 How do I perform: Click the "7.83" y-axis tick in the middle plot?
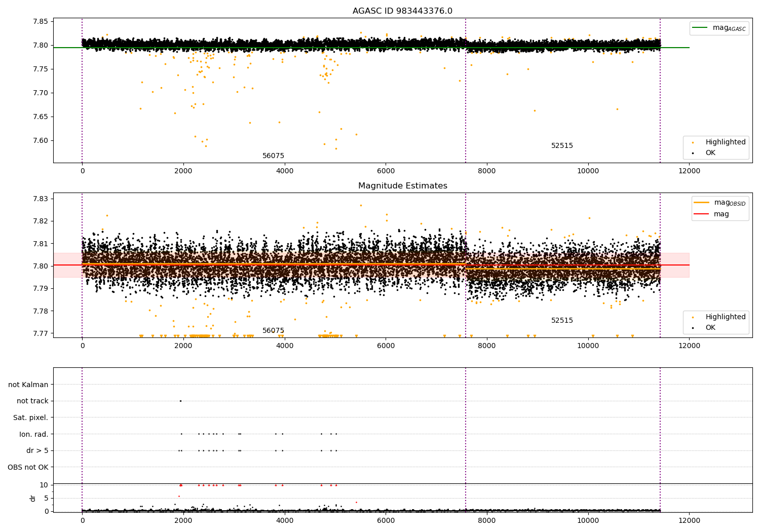tap(41, 199)
